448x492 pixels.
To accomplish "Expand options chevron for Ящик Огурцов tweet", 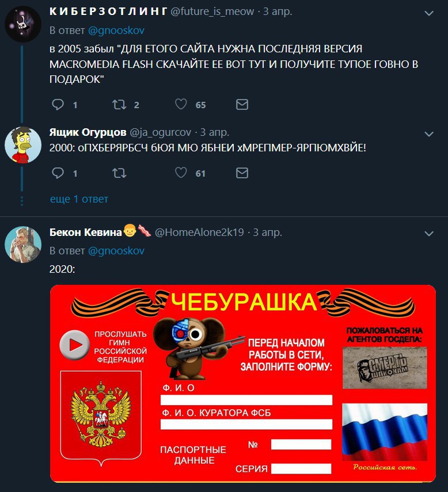I will point(429,134).
